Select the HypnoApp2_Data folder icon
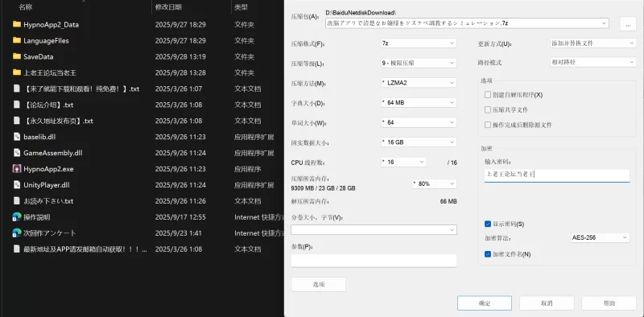Screen dimensions: 644x317 (17, 24)
